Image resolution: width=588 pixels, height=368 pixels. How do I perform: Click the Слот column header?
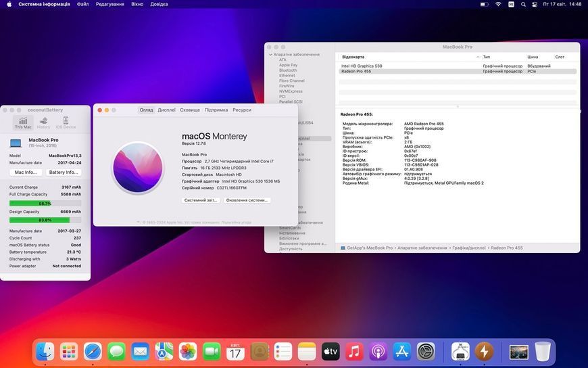[560, 57]
